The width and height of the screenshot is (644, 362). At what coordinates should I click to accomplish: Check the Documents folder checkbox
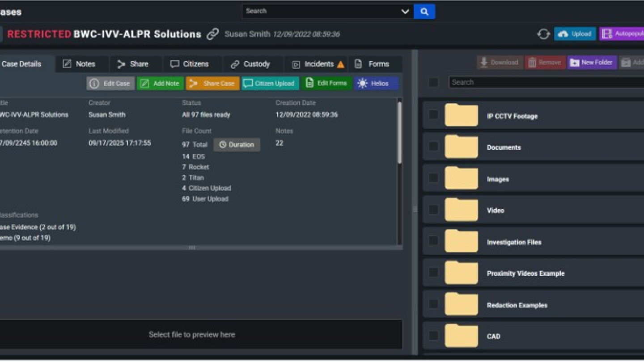pyautogui.click(x=433, y=146)
